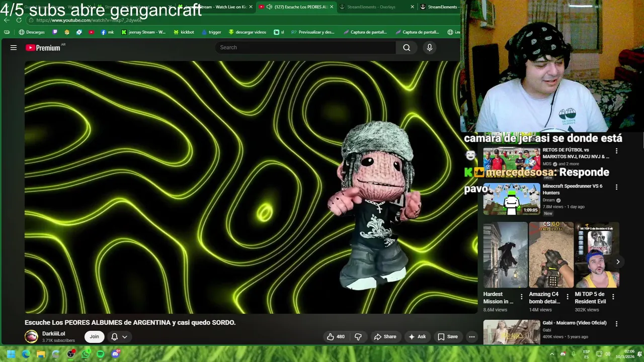Reload the page in browser
This screenshot has width=644, height=362.
pyautogui.click(x=19, y=20)
